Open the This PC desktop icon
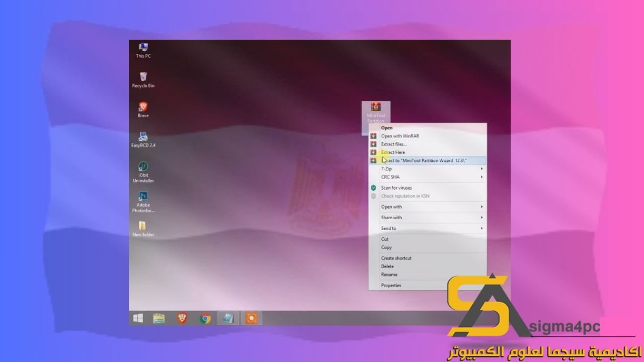Viewport: 644px width, 362px height. [x=143, y=50]
